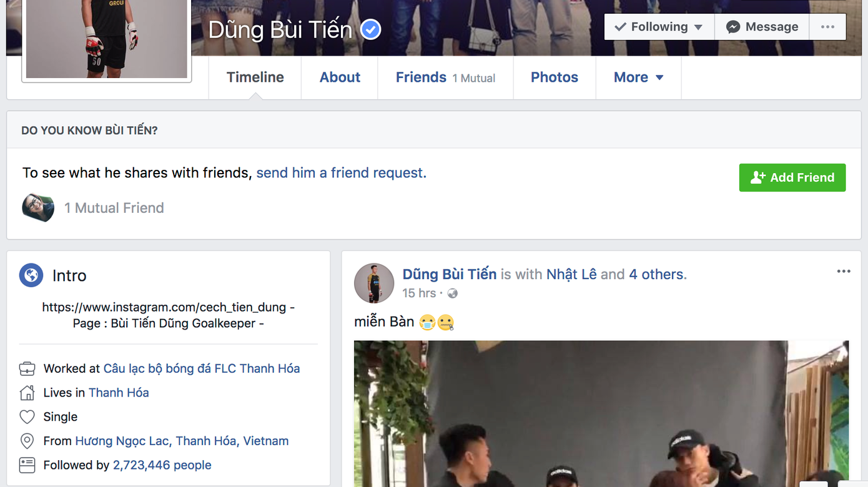Viewport: 868px width, 487px height.
Task: Open the three-dot profile options menu
Action: click(x=827, y=27)
